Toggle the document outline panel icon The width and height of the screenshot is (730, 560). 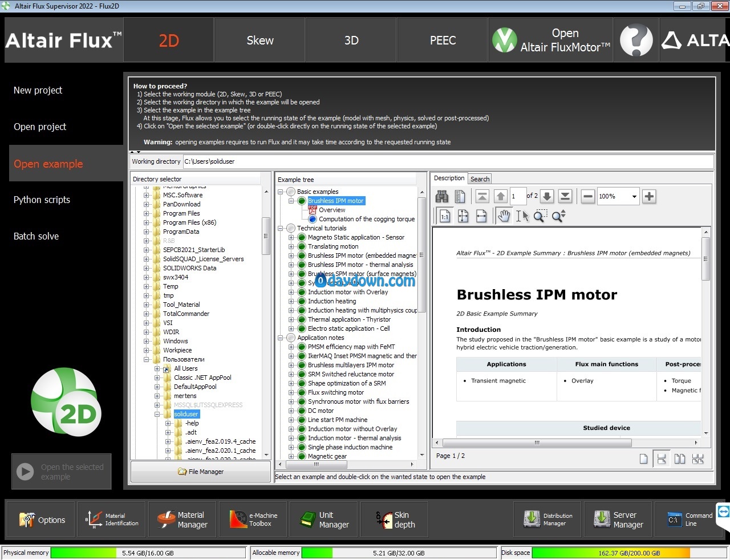click(x=460, y=197)
